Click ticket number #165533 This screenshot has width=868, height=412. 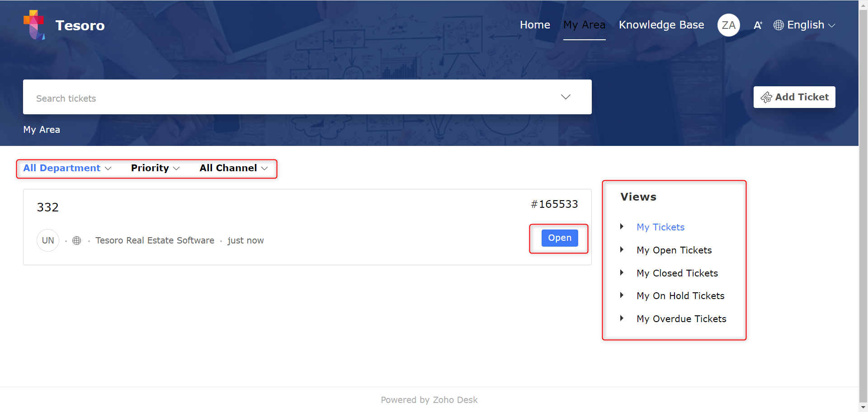click(554, 204)
